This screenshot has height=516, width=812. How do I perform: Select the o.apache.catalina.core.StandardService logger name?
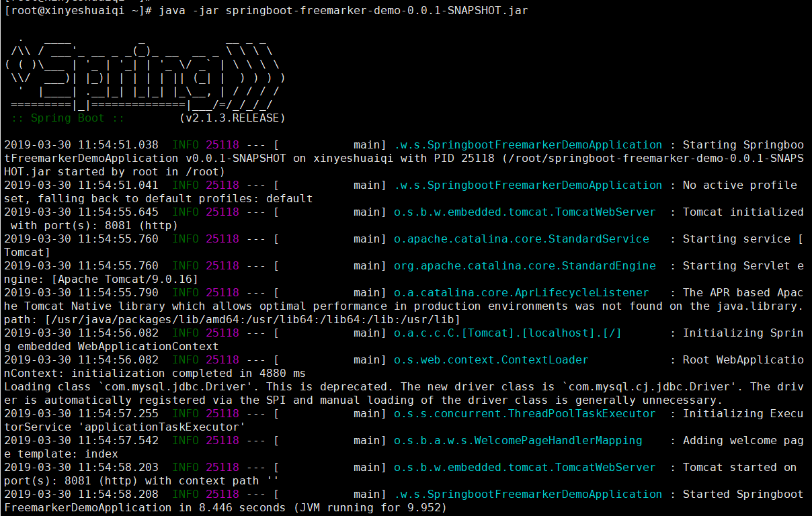tap(521, 239)
